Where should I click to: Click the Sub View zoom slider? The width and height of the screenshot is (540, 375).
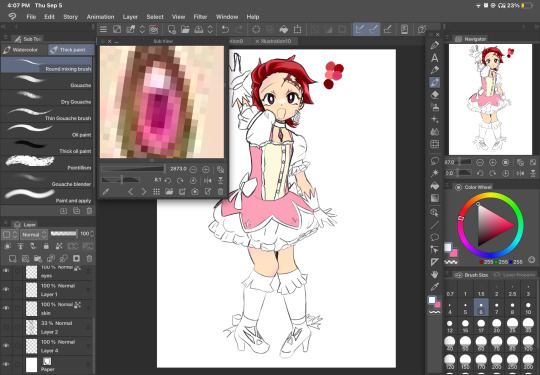pyautogui.click(x=133, y=169)
